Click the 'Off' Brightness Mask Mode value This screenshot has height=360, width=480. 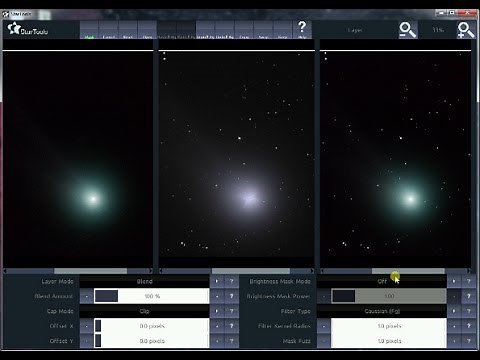click(382, 281)
